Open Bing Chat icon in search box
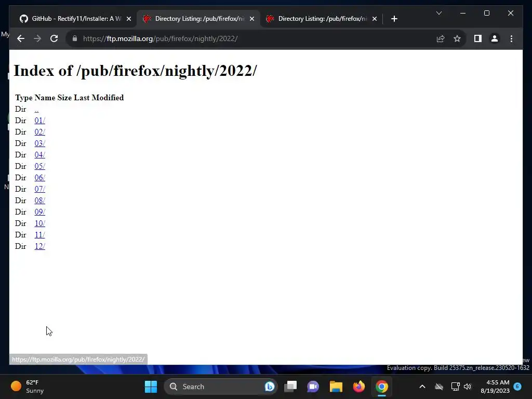 click(270, 387)
